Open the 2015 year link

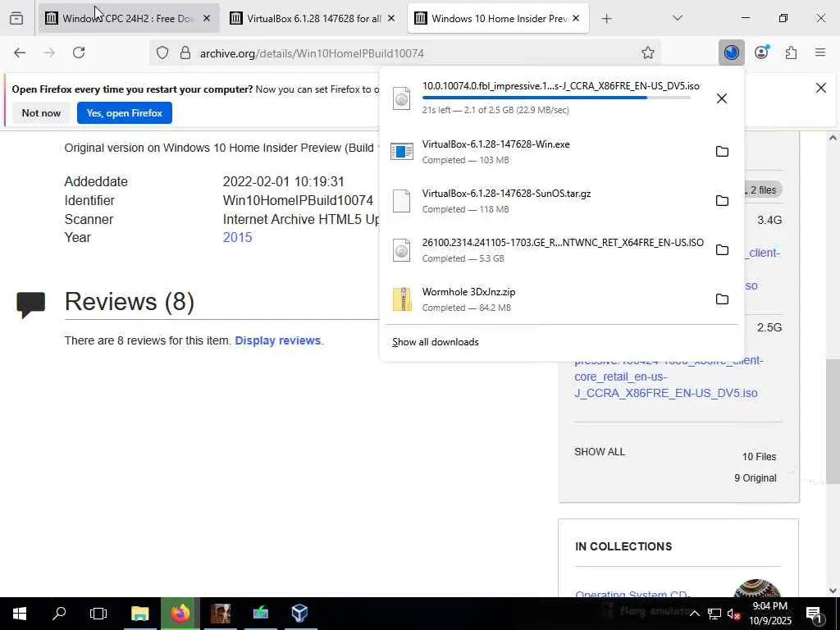[237, 237]
